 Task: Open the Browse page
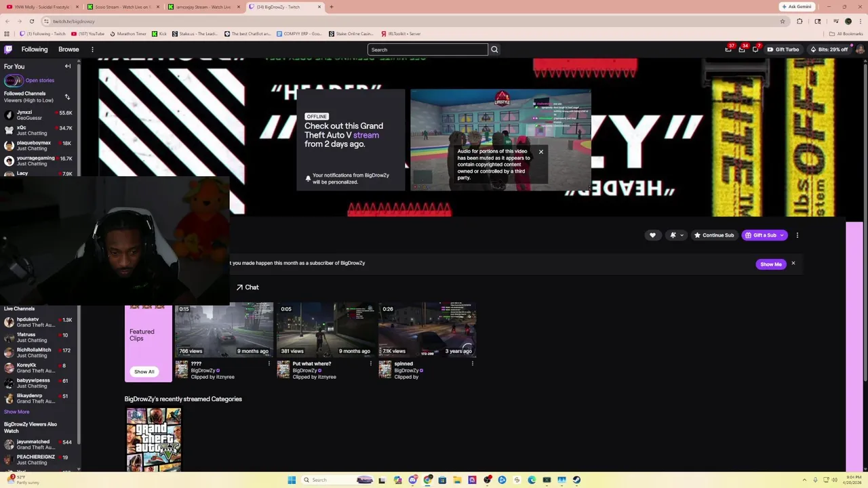click(x=68, y=49)
